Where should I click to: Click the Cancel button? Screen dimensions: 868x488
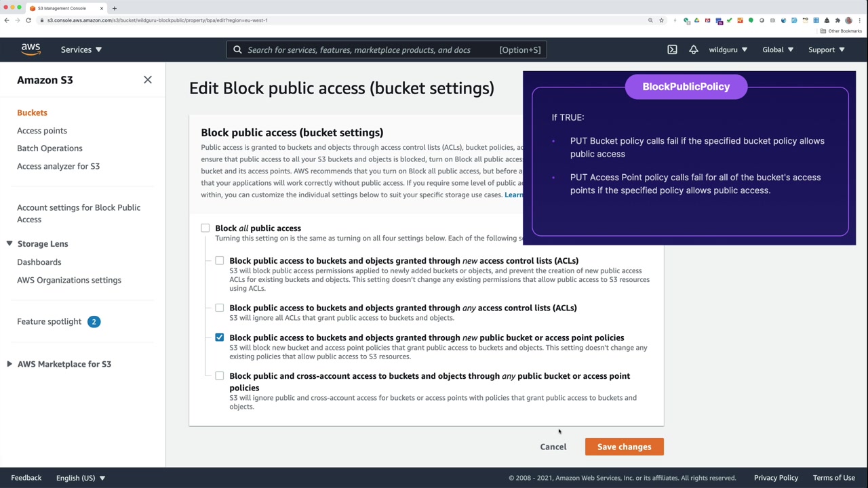pyautogui.click(x=553, y=447)
